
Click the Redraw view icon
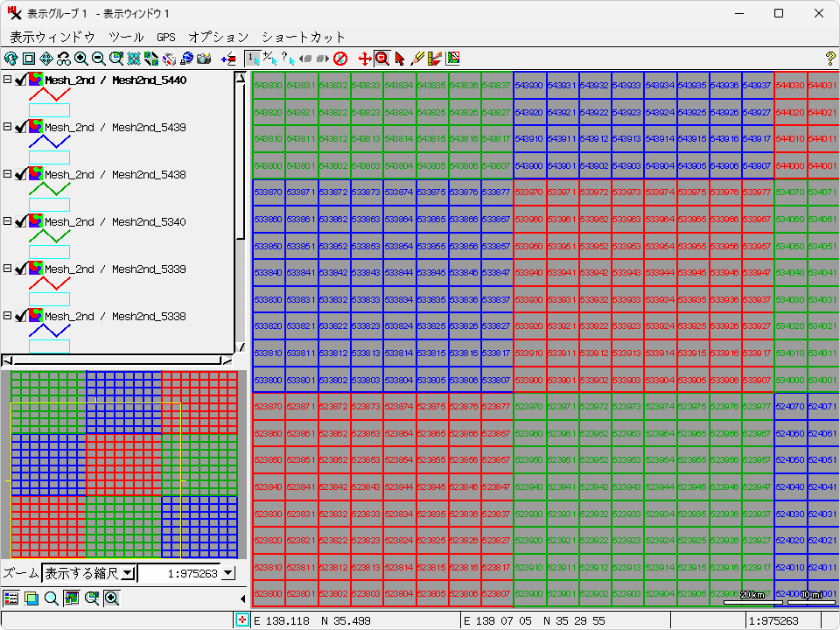(x=10, y=59)
